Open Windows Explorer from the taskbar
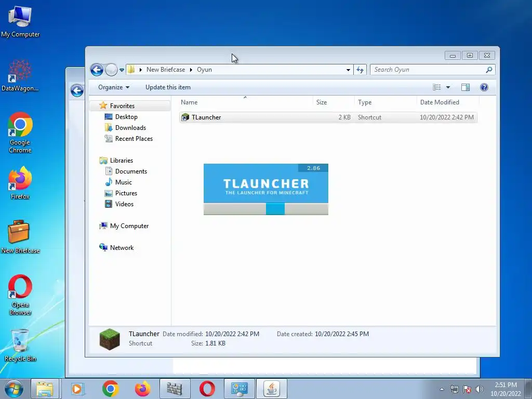Image resolution: width=532 pixels, height=399 pixels. 45,389
